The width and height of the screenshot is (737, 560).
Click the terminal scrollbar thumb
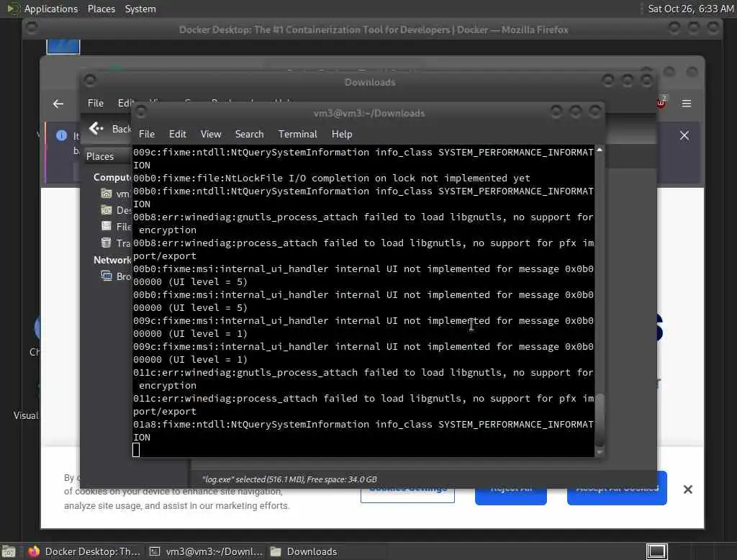600,420
